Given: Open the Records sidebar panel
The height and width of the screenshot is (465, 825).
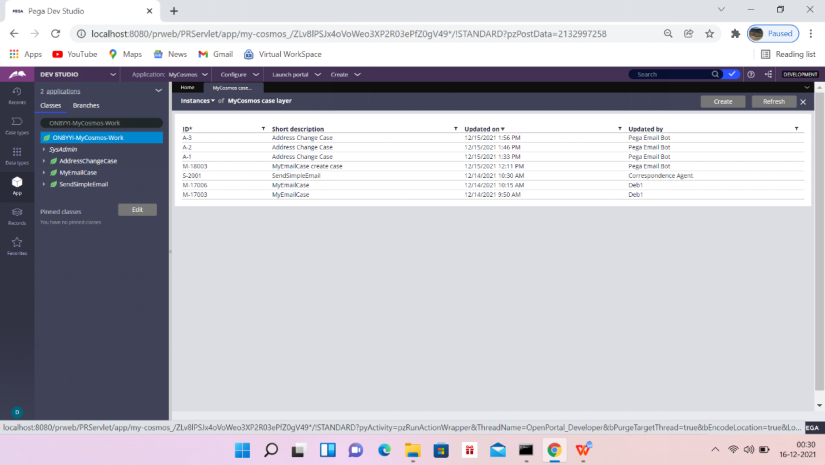Looking at the screenshot, I should [x=17, y=216].
